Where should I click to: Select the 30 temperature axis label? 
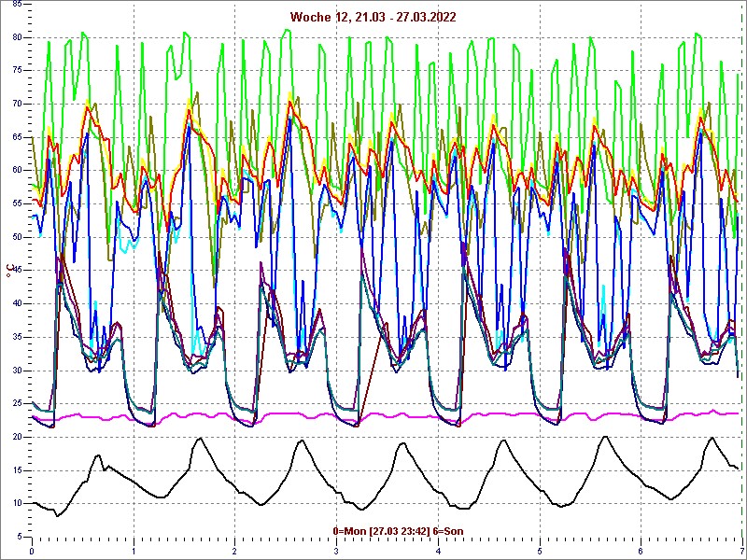click(16, 371)
